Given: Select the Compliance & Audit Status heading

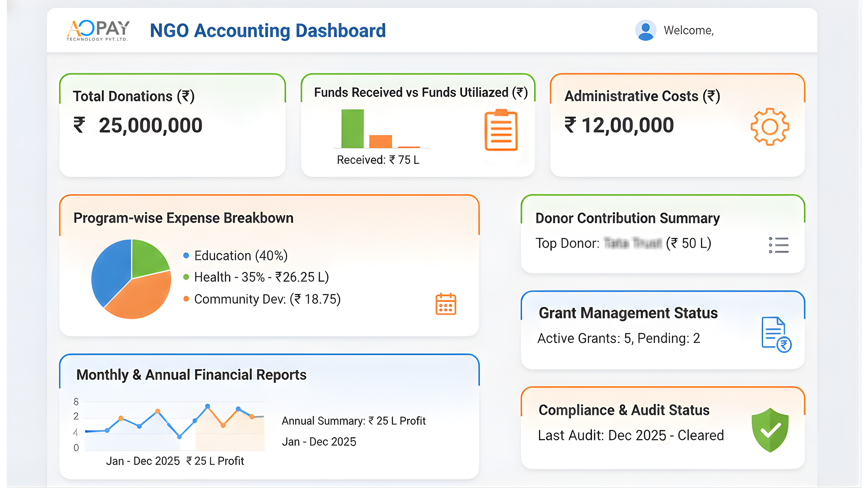Looking at the screenshot, I should 624,410.
